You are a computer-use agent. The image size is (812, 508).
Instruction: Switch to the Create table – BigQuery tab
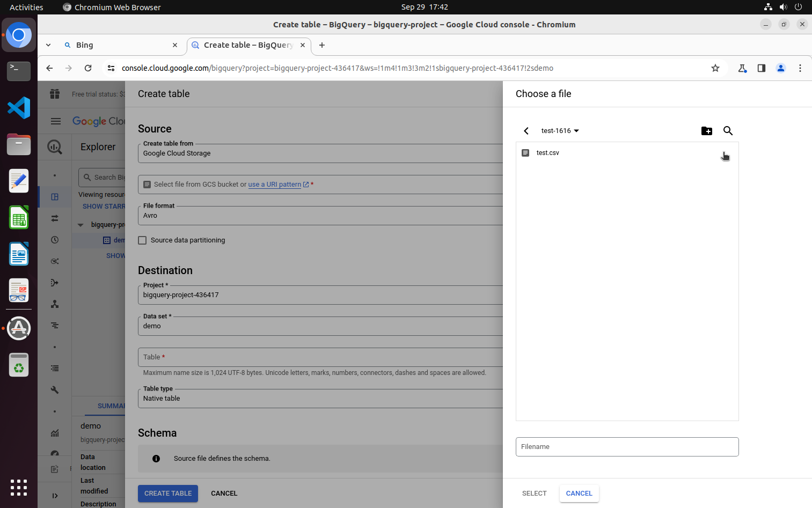pyautogui.click(x=247, y=45)
